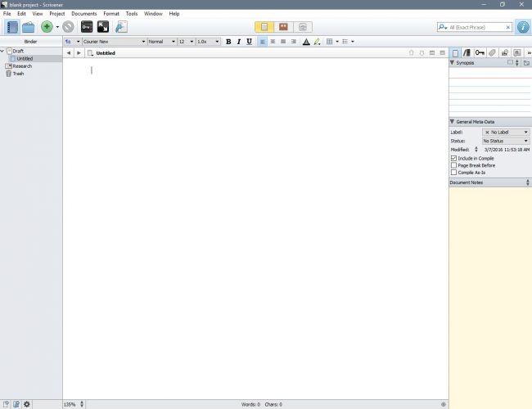
Task: Show Snapshots pane in inspector
Action: [x=505, y=52]
